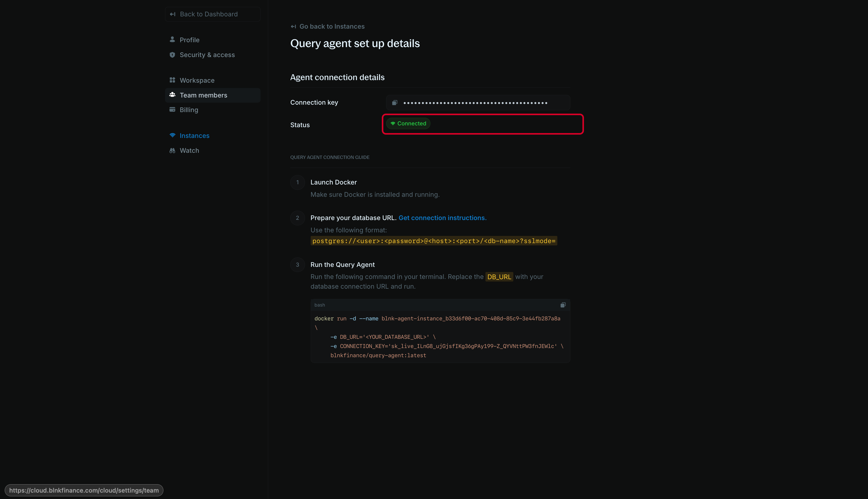Select the postgres URL format snippet
The height and width of the screenshot is (499, 868).
pos(433,241)
